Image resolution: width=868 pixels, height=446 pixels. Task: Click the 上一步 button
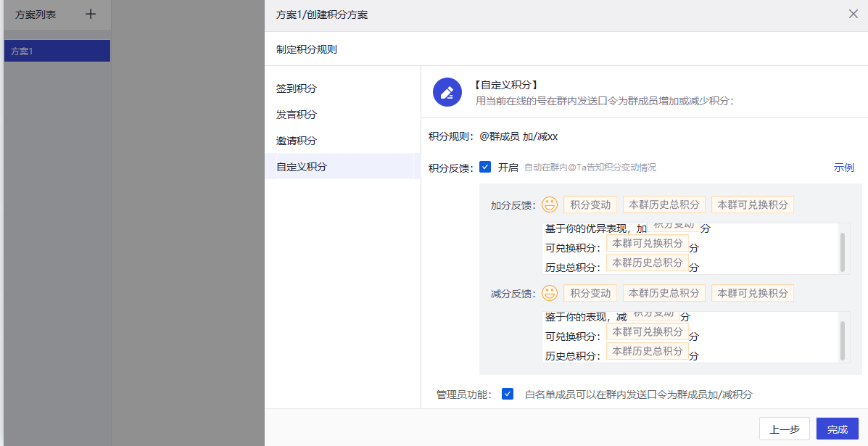tap(784, 429)
